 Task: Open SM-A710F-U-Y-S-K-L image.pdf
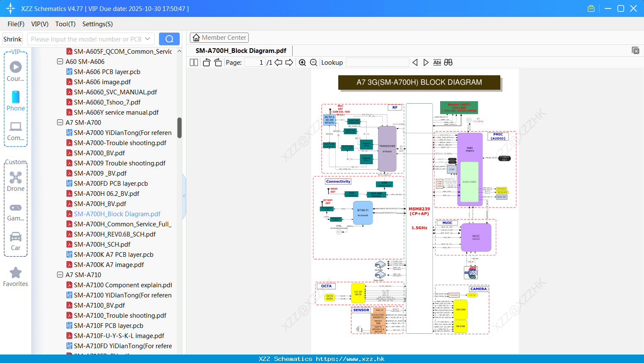(119, 335)
